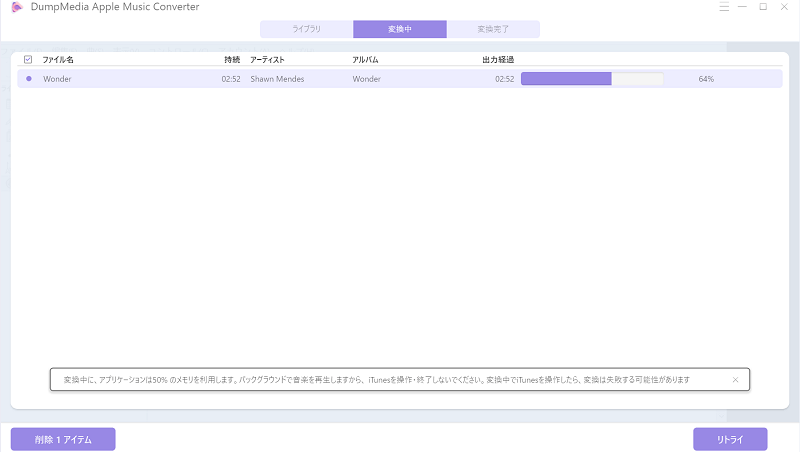The width and height of the screenshot is (800, 452).
Task: Click the 削除 1 アイテム button
Action: 63,439
